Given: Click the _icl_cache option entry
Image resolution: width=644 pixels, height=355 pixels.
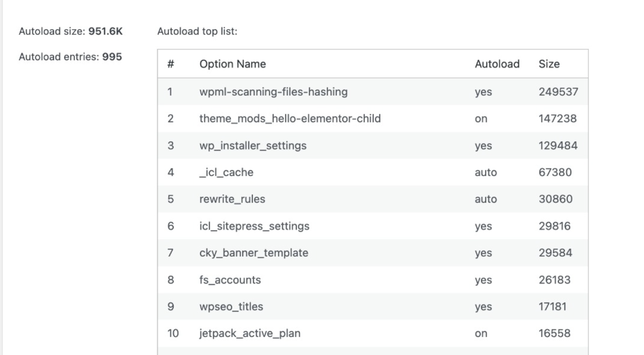Looking at the screenshot, I should (x=226, y=172).
